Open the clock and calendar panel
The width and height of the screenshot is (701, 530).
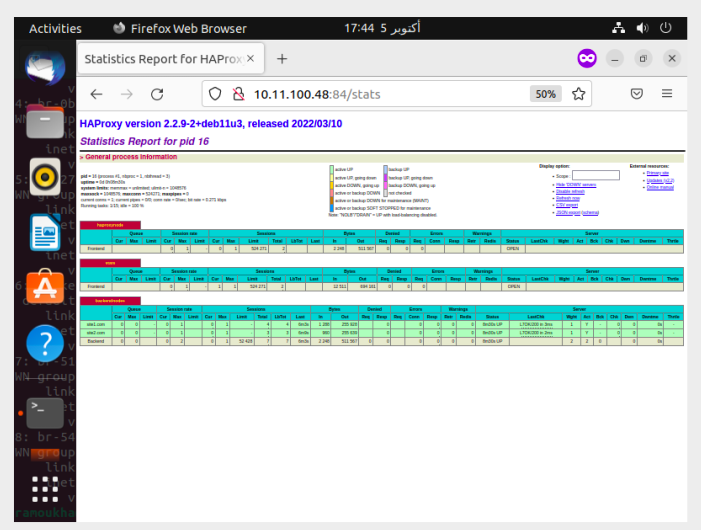tap(382, 28)
